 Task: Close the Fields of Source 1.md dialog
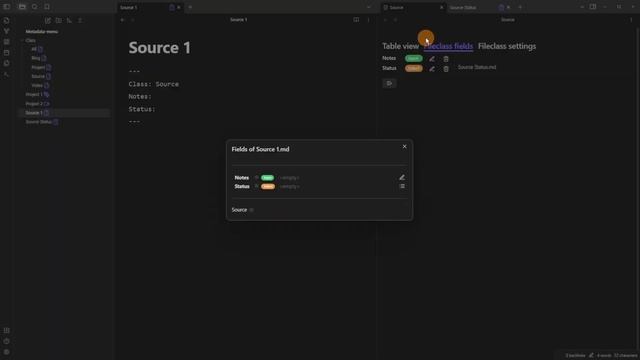[404, 147]
